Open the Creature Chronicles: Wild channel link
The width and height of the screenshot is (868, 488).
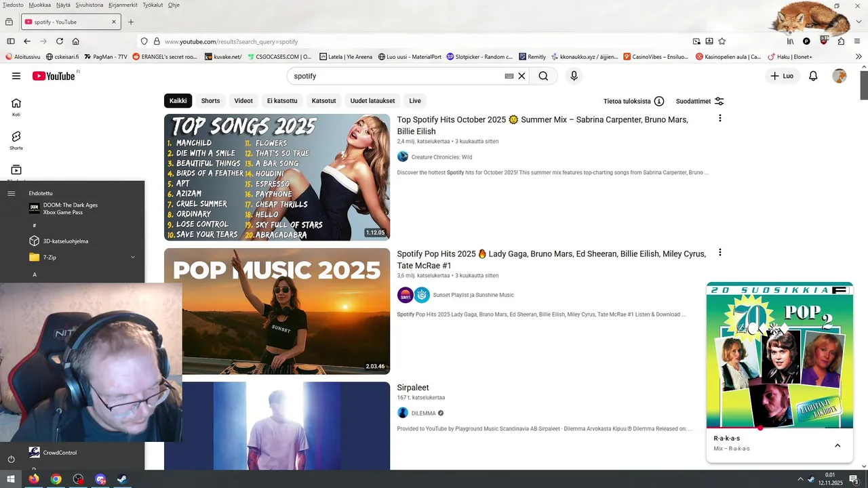441,157
